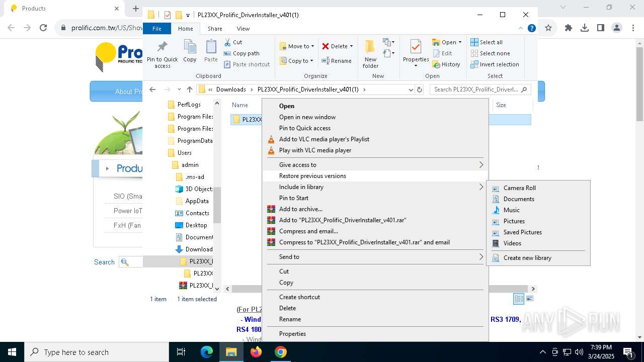Click Task View icon on taskbar
Image resolution: width=644 pixels, height=362 pixels.
coord(181,352)
